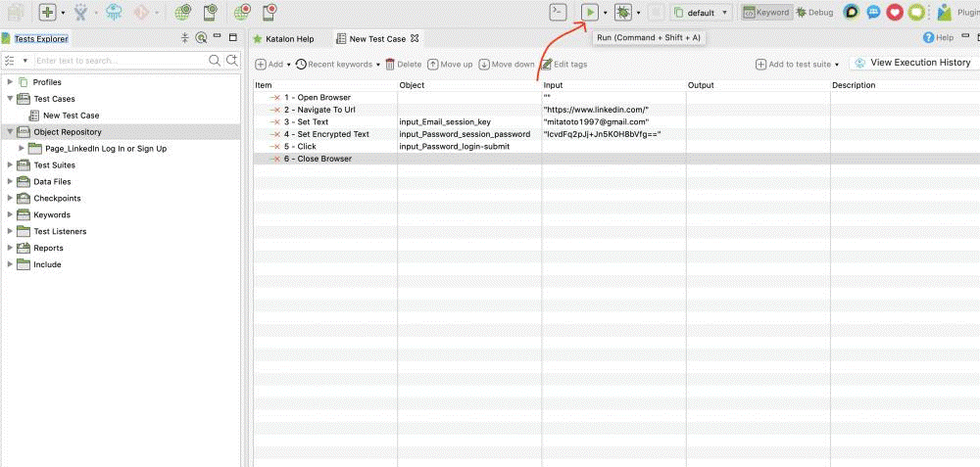Expand the Data Files node

[x=10, y=182]
